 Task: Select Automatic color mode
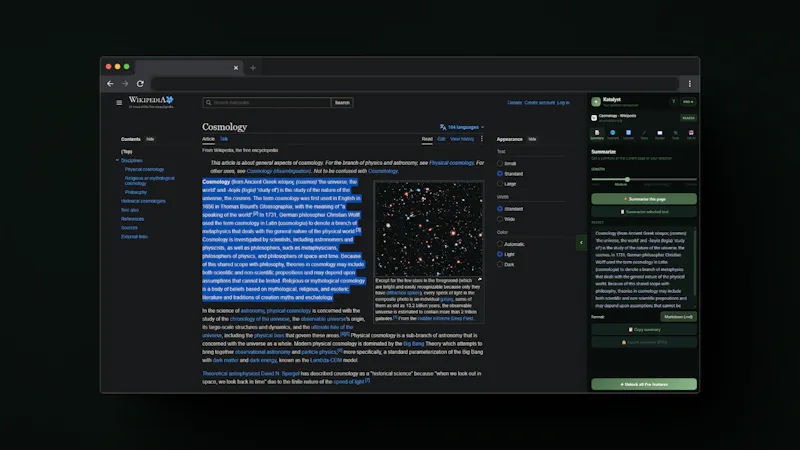click(500, 244)
